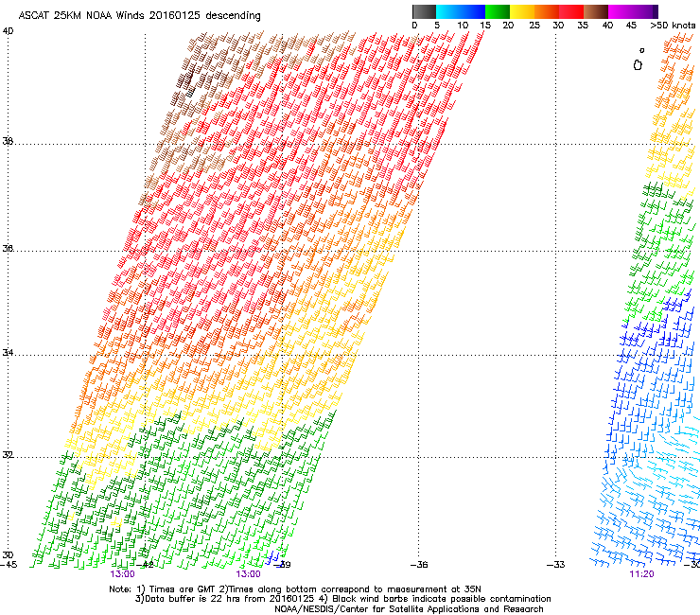Click the purple "13:00" time label left of -42
This screenshot has width=700, height=615.
pos(122,574)
